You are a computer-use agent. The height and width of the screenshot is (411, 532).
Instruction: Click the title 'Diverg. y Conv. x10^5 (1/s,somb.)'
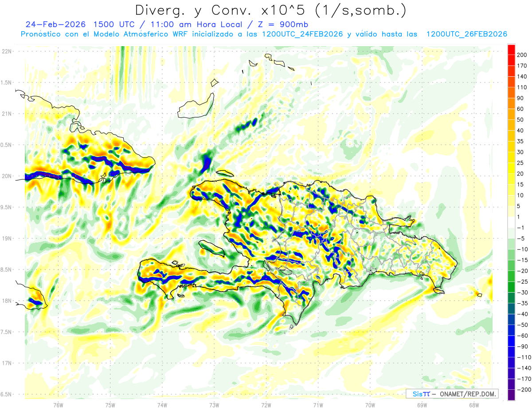pyautogui.click(x=270, y=10)
